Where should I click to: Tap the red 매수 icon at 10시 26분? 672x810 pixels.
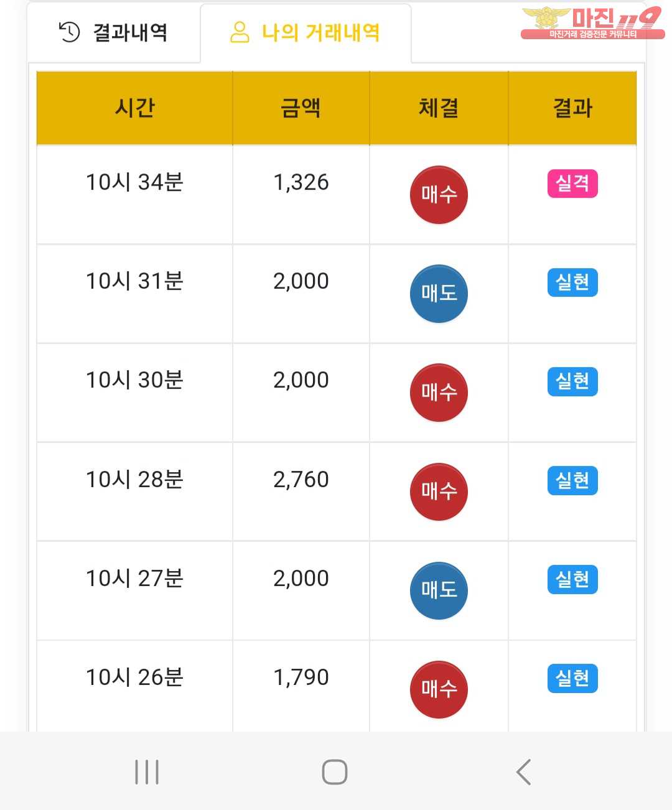tap(439, 689)
